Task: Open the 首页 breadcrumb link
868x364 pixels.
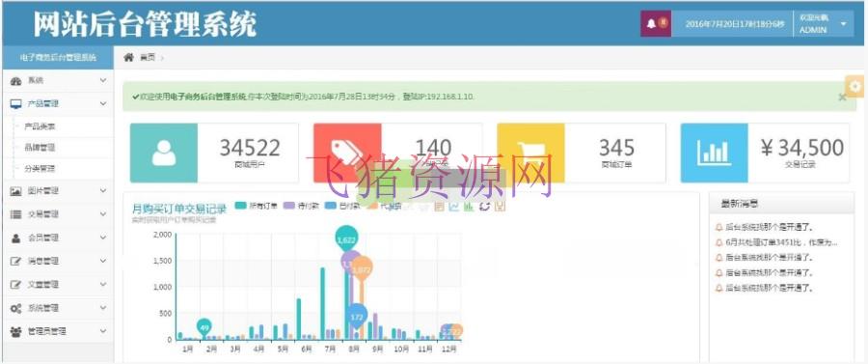Action: click(x=148, y=57)
